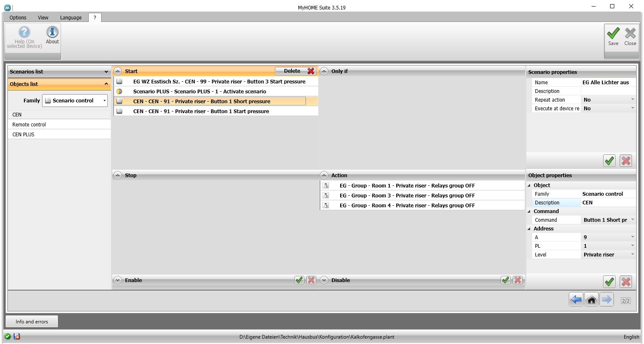Save the configuration with the Save icon
644x344 pixels.
[613, 33]
